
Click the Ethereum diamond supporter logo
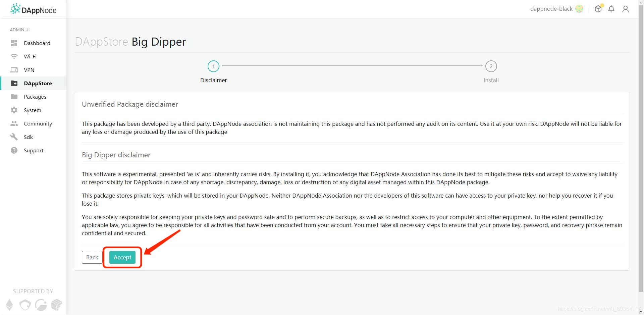click(x=10, y=305)
